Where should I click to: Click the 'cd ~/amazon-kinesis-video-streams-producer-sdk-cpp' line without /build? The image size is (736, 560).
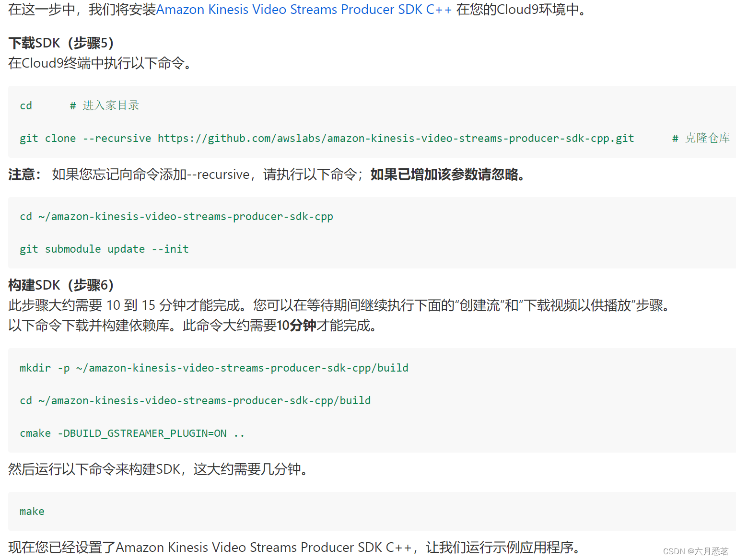coord(176,217)
